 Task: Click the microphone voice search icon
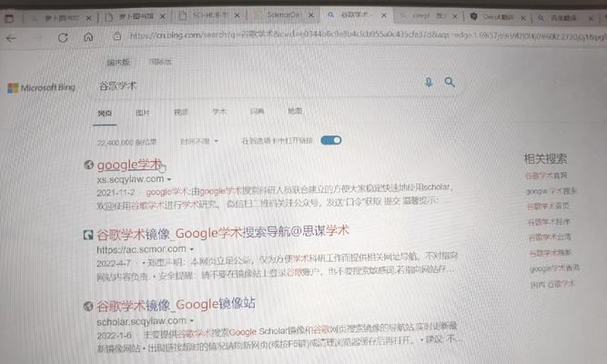(x=429, y=82)
